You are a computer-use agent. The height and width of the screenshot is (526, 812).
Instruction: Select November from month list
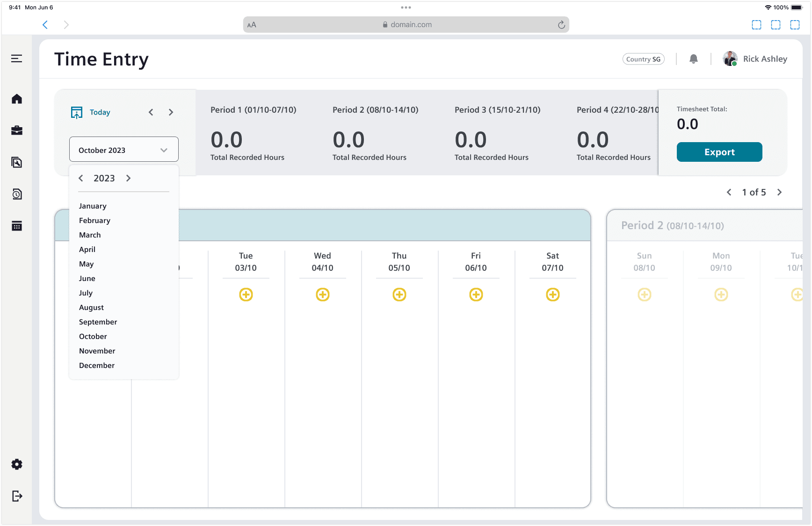[97, 351]
